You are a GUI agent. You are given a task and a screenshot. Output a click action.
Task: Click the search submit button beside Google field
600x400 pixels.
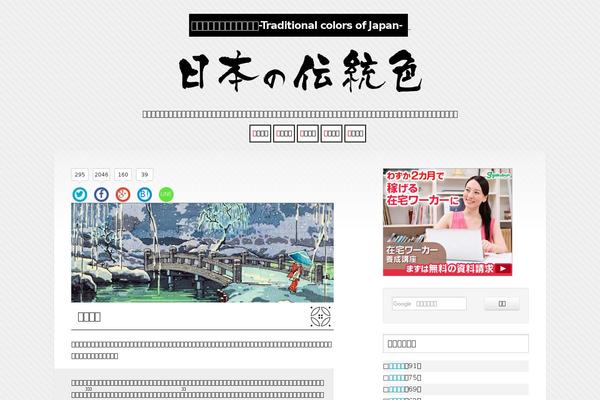click(x=502, y=304)
